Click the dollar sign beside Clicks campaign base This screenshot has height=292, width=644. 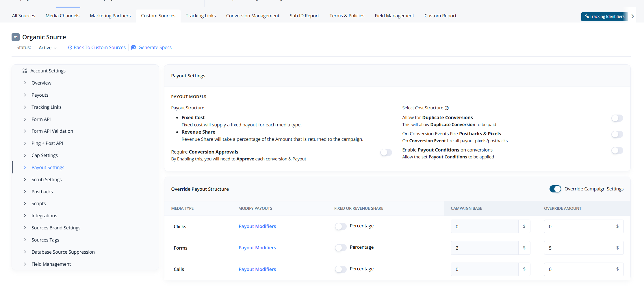[524, 227]
